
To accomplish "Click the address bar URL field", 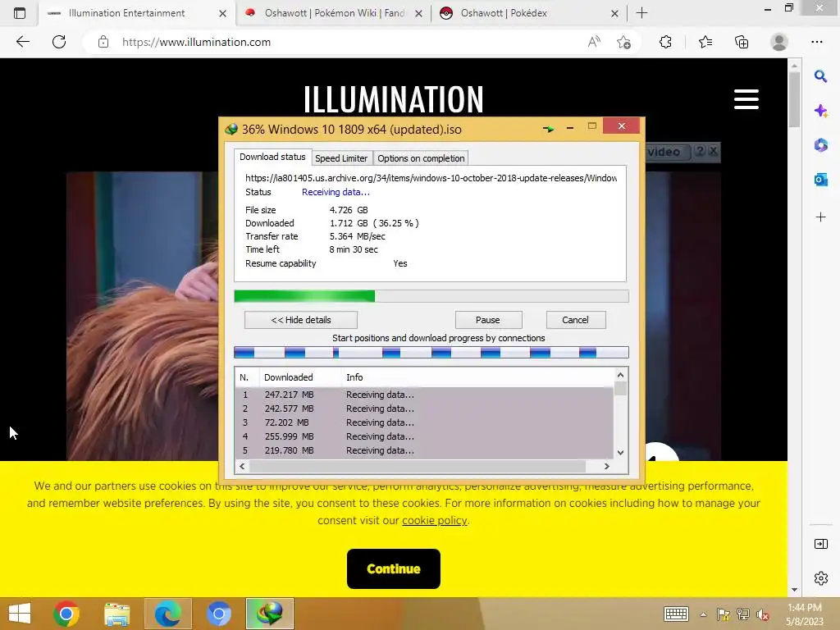I will coord(343,42).
